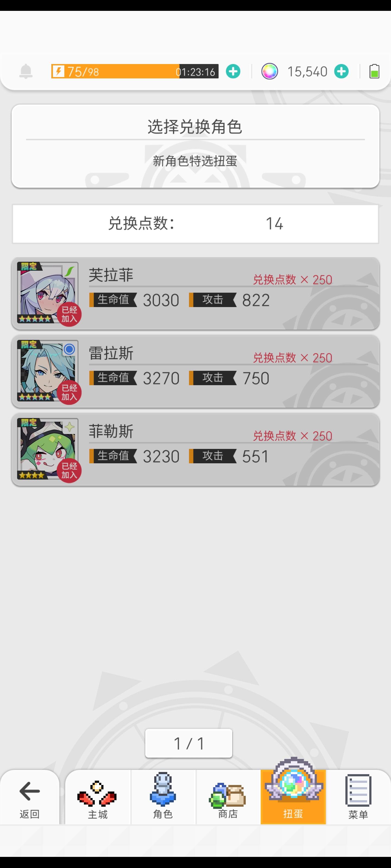Viewport: 391px width, 868px height.
Task: Tap 雷拉斯 portrait thumbnail
Action: click(48, 371)
